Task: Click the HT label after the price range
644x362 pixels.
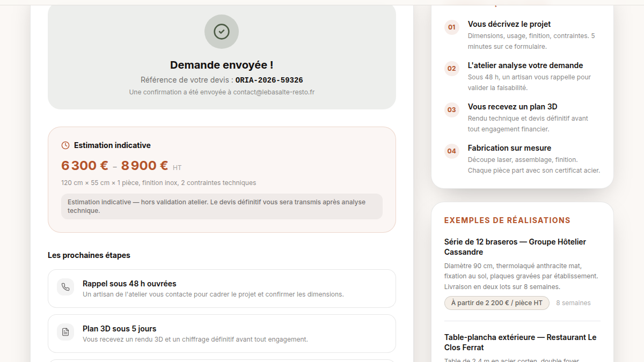Action: click(177, 168)
